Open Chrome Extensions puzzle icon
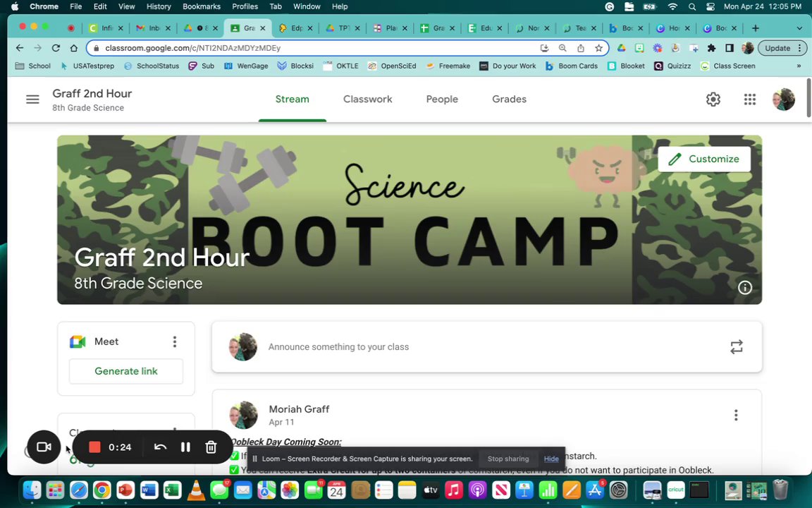This screenshot has width=812, height=508. coord(711,48)
